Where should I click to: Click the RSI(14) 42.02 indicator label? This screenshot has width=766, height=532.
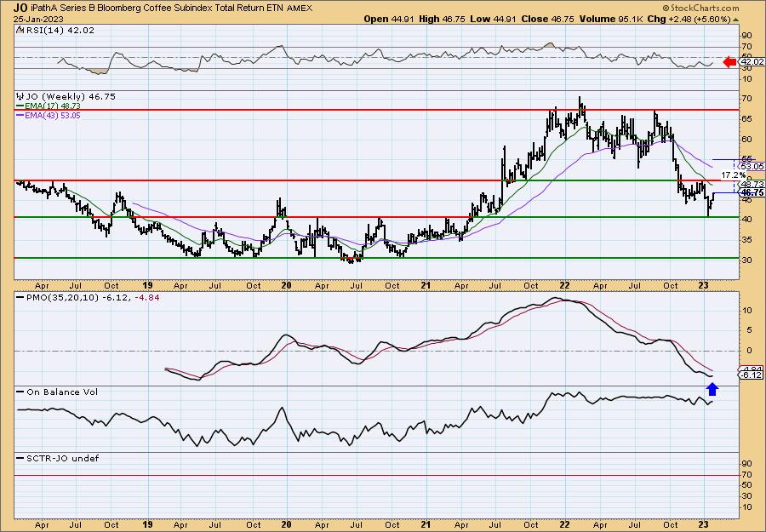[x=60, y=31]
